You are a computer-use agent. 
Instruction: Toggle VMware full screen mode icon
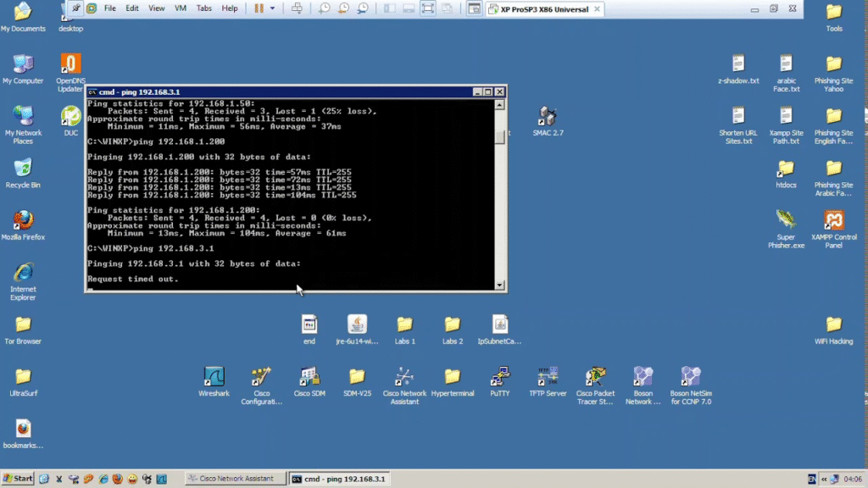point(428,8)
